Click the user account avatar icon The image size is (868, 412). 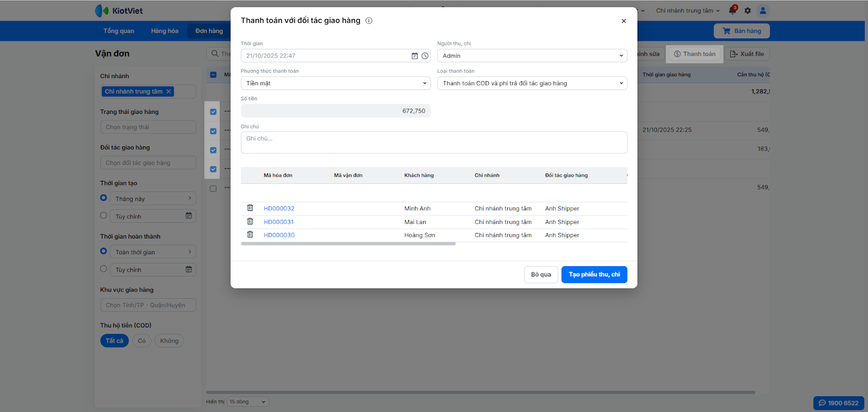coord(763,10)
